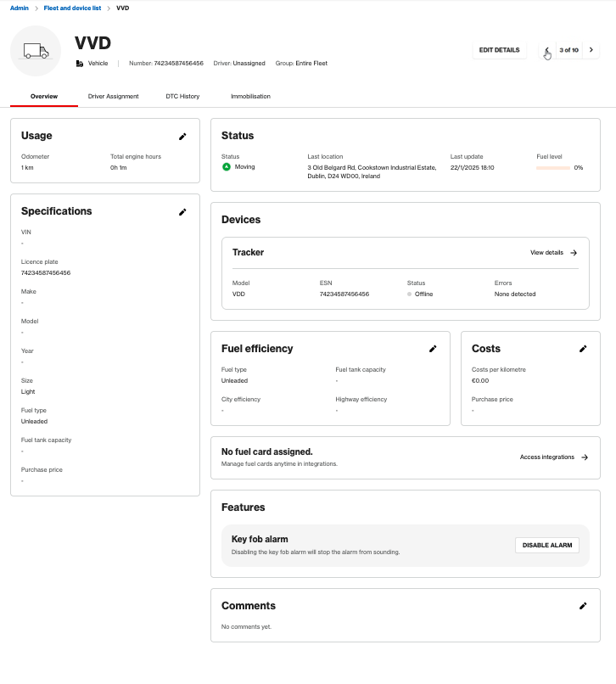This screenshot has height=684, width=616.
Task: Go to next vehicle with right chevron
Action: click(x=591, y=50)
